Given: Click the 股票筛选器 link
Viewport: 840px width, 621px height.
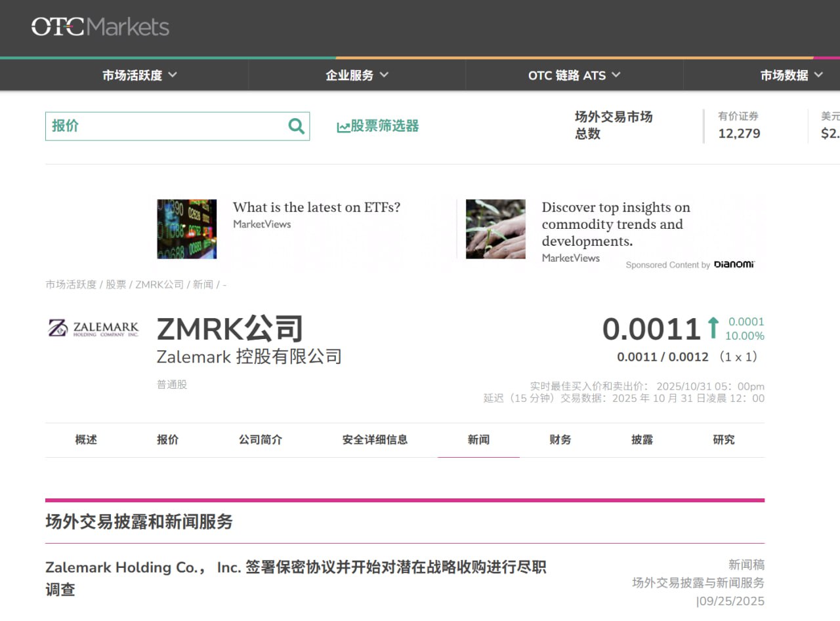Looking at the screenshot, I should [x=385, y=126].
